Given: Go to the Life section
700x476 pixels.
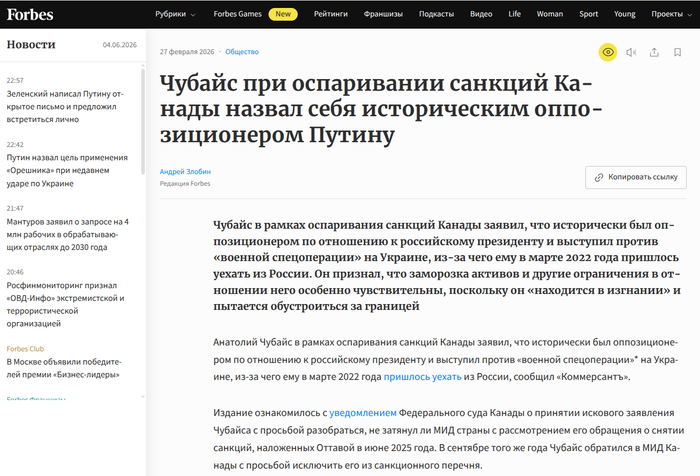Looking at the screenshot, I should coord(514,14).
